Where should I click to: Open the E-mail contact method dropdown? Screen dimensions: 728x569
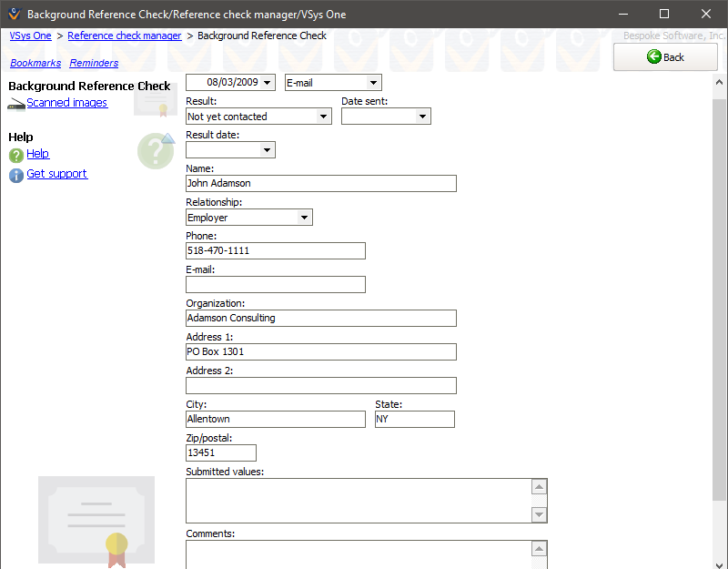pyautogui.click(x=375, y=82)
